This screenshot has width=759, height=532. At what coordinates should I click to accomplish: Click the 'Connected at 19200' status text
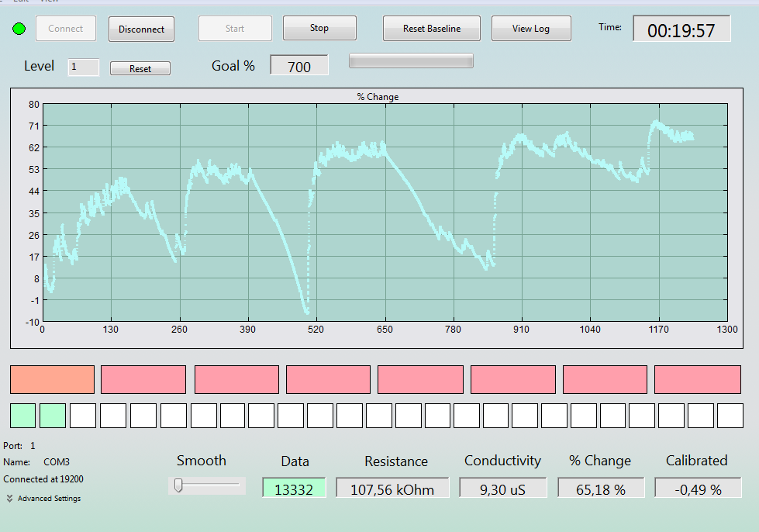point(43,479)
